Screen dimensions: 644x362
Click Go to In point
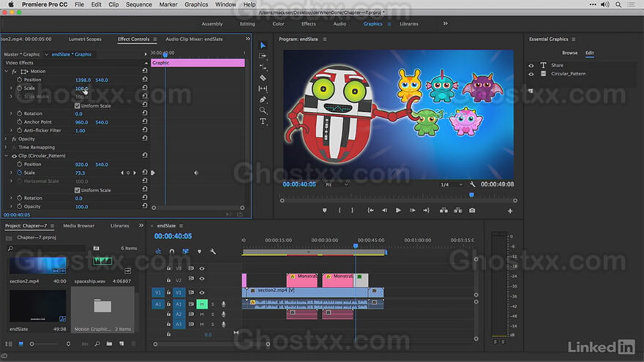[x=370, y=210]
